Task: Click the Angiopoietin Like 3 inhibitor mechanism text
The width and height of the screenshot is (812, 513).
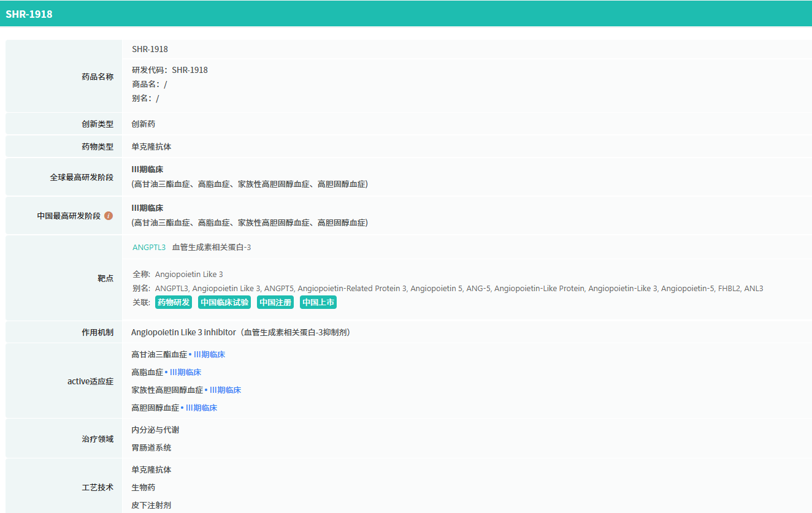Action: point(240,332)
